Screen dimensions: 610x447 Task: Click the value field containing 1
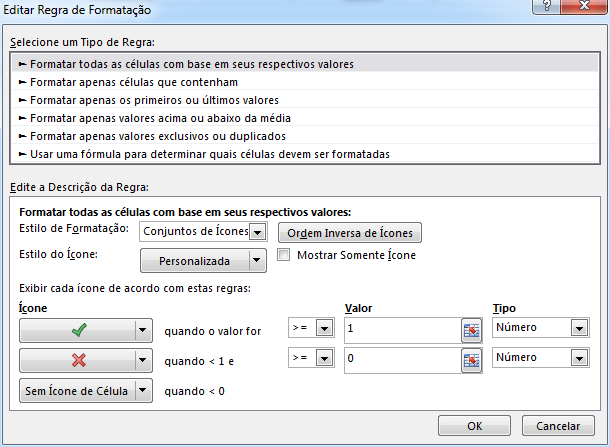[x=400, y=329]
